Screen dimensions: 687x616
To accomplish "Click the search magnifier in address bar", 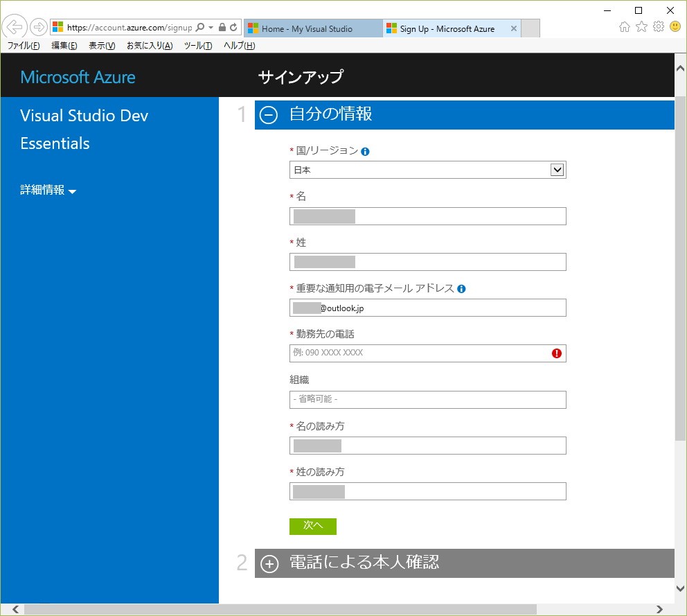I will tap(200, 27).
